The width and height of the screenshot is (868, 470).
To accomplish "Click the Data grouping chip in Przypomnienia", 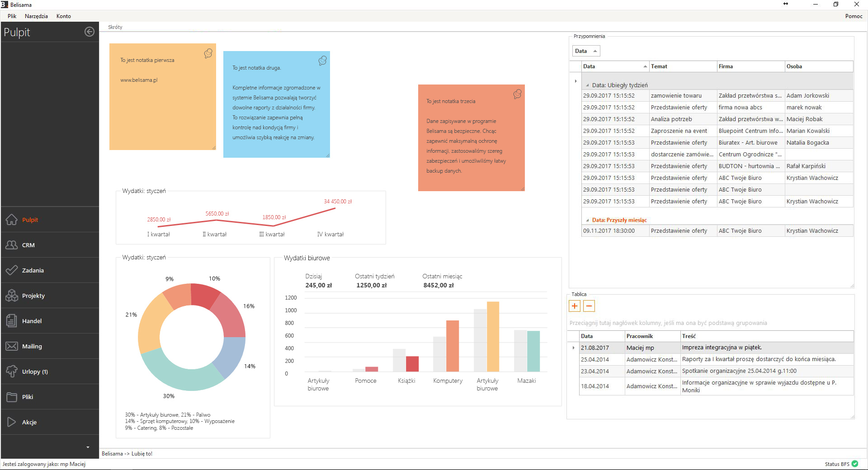I will tap(586, 51).
